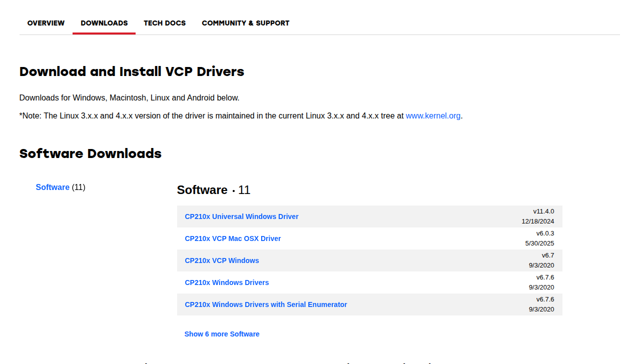Select Software category filter in sidebar
The width and height of the screenshot is (636, 364).
tap(53, 187)
